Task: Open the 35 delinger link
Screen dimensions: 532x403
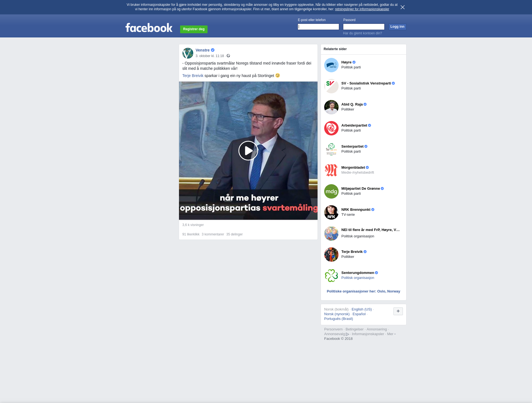Action: coord(234,234)
